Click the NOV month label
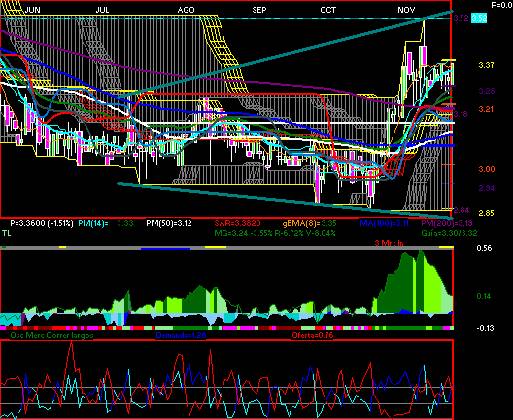513x420 pixels. [x=406, y=10]
